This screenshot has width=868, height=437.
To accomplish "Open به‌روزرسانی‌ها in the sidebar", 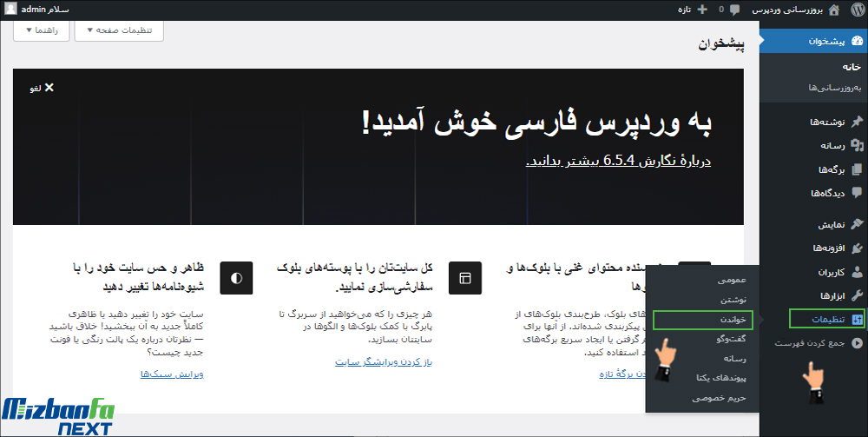I will tap(835, 88).
